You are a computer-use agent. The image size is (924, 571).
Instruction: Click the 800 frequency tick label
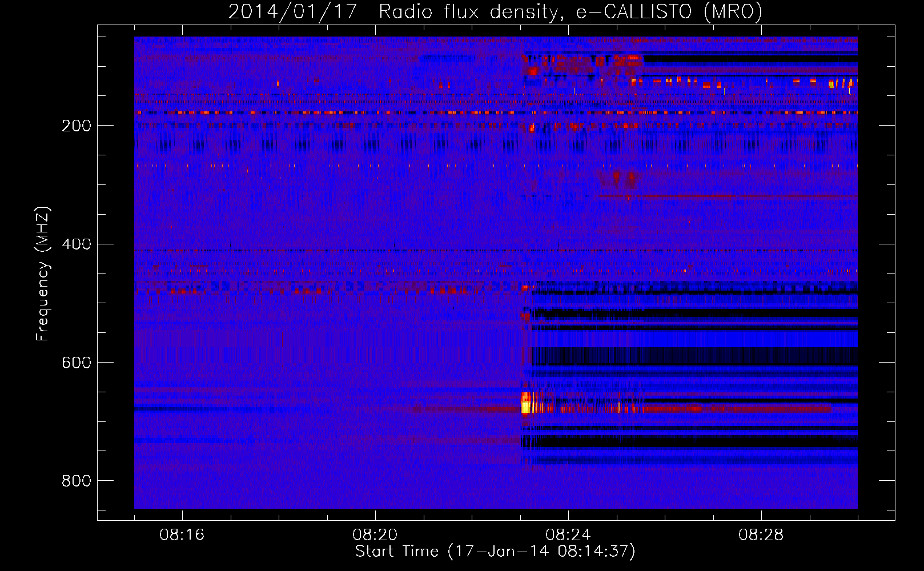(x=77, y=481)
